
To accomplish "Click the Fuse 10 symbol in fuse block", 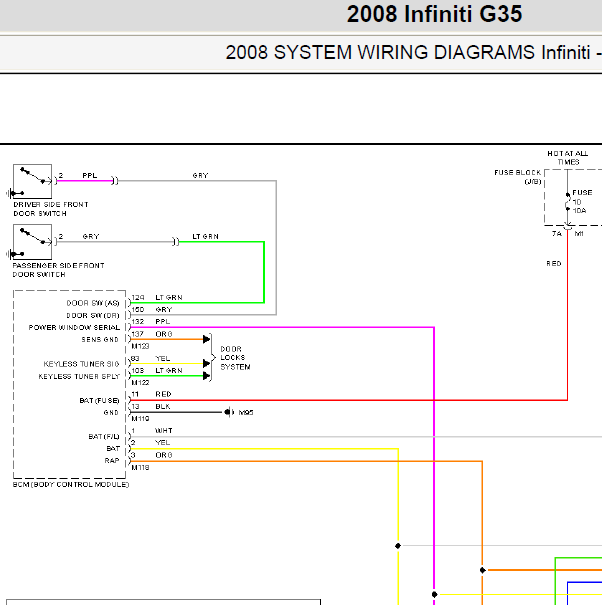I will click(568, 202).
